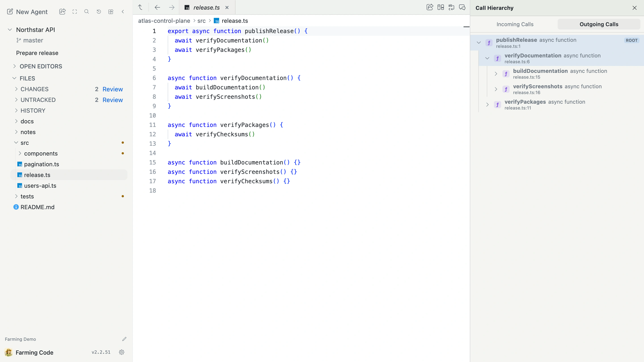Click the fullscreen brackets icon in sidebar header
The image size is (644, 362).
[x=74, y=11]
